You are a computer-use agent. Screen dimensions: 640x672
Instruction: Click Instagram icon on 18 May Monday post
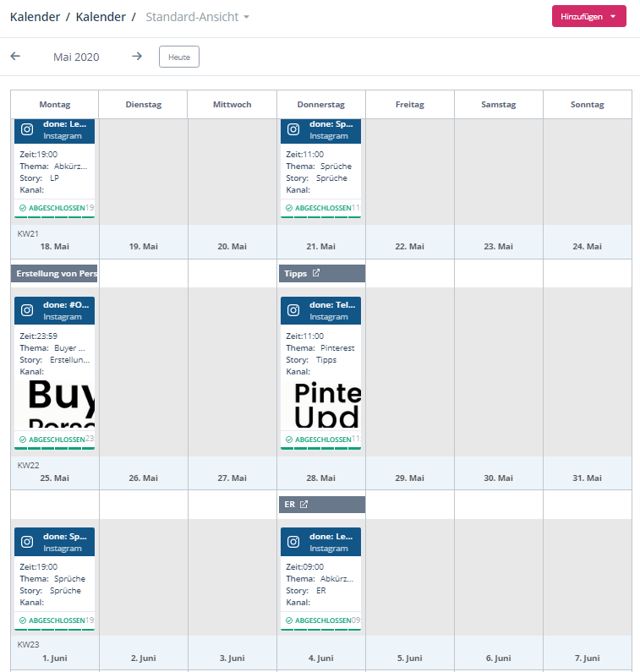(x=27, y=130)
